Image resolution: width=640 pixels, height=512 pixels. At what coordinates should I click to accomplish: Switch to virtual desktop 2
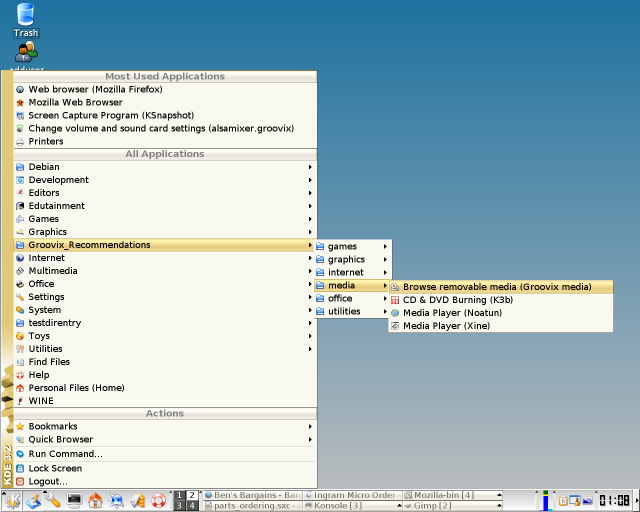click(x=192, y=495)
